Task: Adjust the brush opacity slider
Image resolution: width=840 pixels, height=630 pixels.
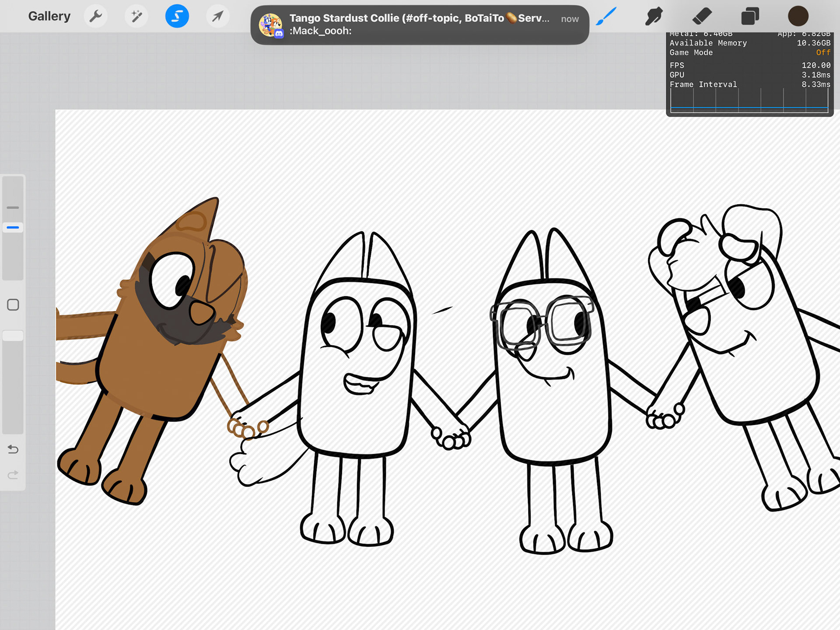Action: [x=13, y=336]
